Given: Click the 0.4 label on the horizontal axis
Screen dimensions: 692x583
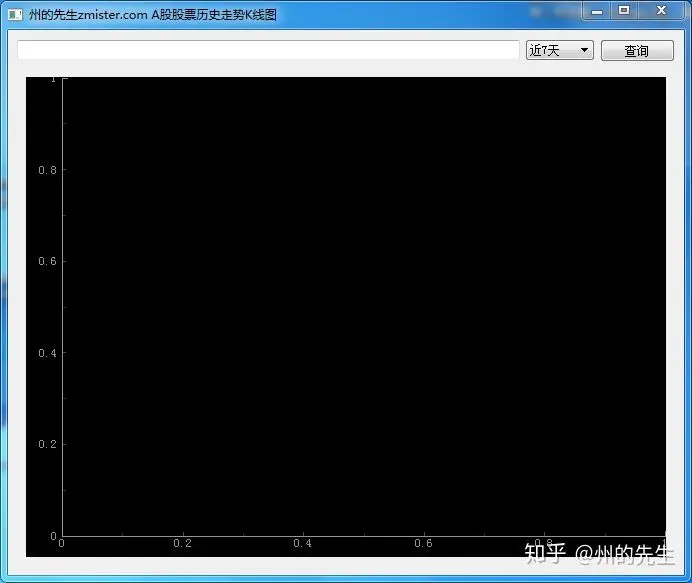Looking at the screenshot, I should 303,543.
